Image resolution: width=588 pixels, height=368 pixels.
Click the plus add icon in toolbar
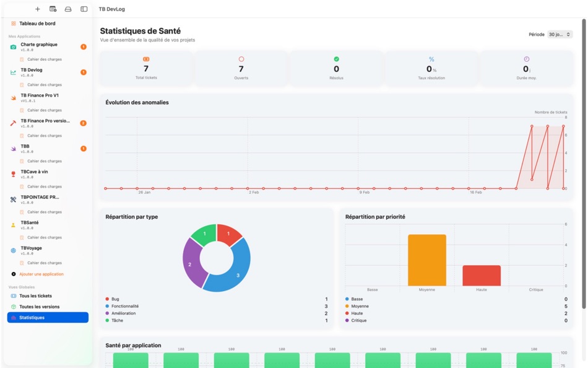coord(38,9)
